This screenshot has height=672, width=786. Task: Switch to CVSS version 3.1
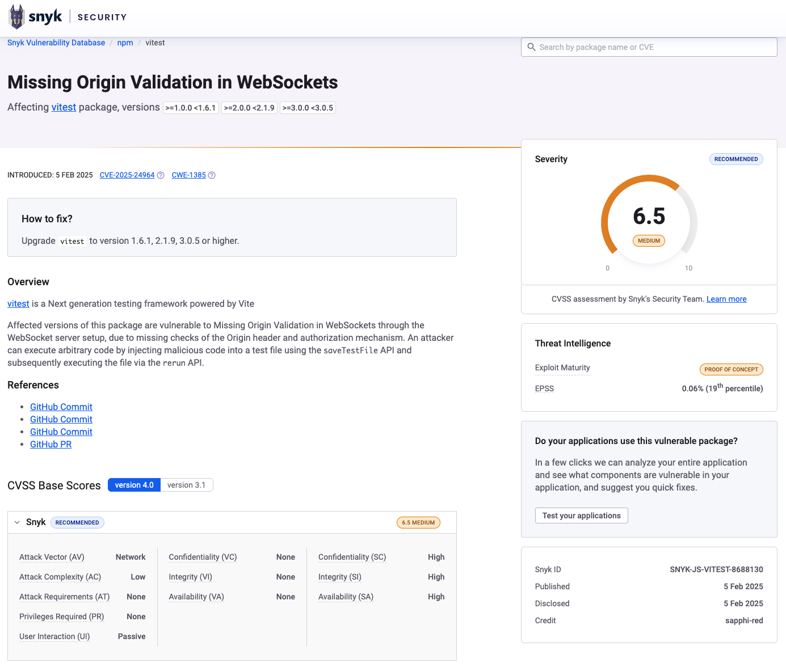pyautogui.click(x=186, y=485)
